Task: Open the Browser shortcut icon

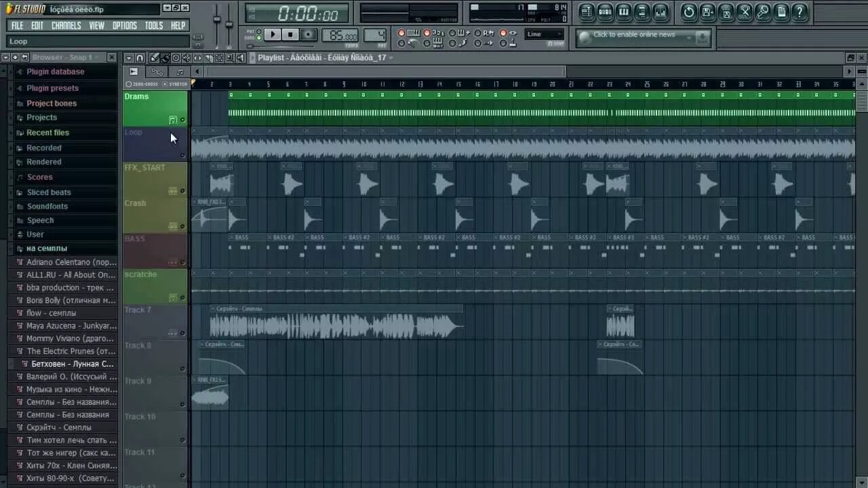Action: click(642, 12)
